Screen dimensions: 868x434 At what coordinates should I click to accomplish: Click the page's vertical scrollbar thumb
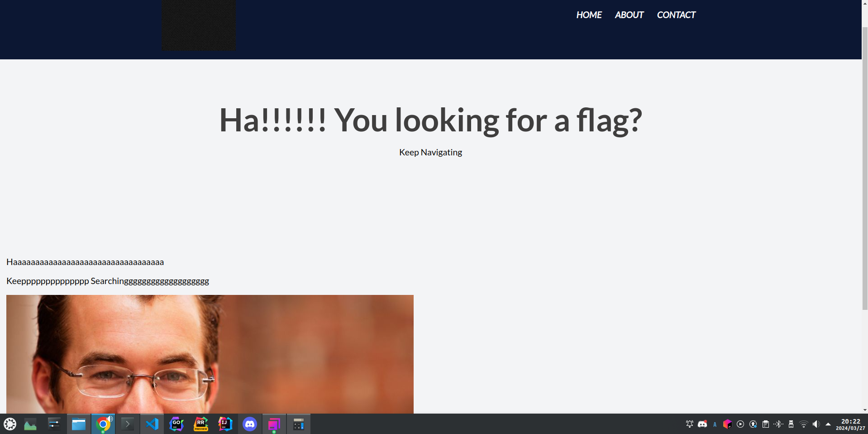pos(865,168)
